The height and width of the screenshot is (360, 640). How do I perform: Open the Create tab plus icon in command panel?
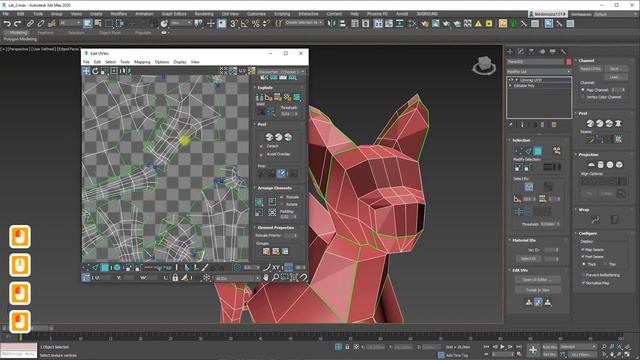pos(510,51)
